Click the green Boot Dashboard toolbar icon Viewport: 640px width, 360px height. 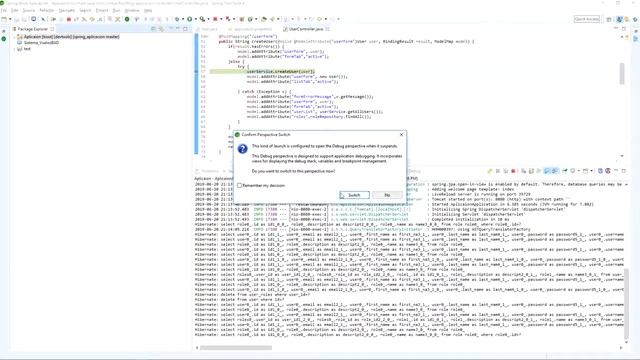(x=127, y=19)
